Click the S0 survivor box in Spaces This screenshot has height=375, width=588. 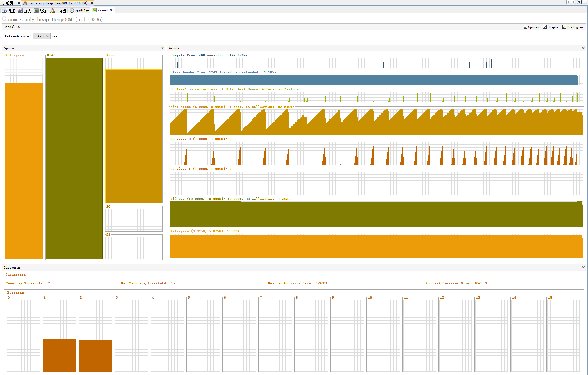pyautogui.click(x=134, y=219)
